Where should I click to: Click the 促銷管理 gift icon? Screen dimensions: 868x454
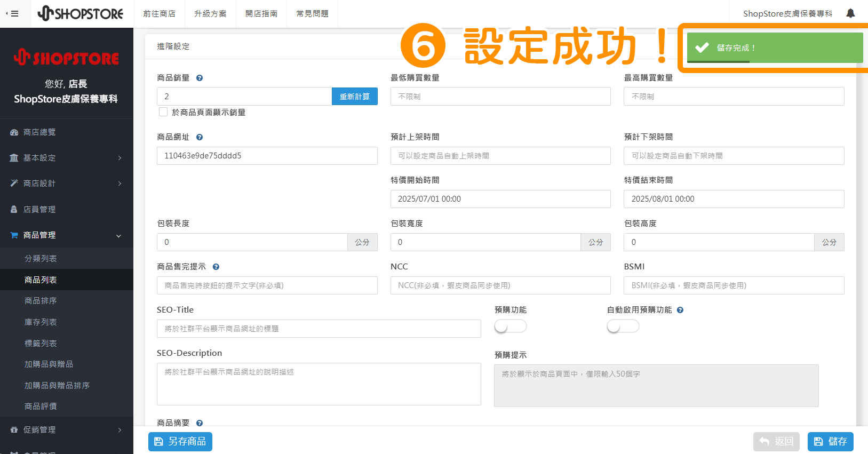14,429
